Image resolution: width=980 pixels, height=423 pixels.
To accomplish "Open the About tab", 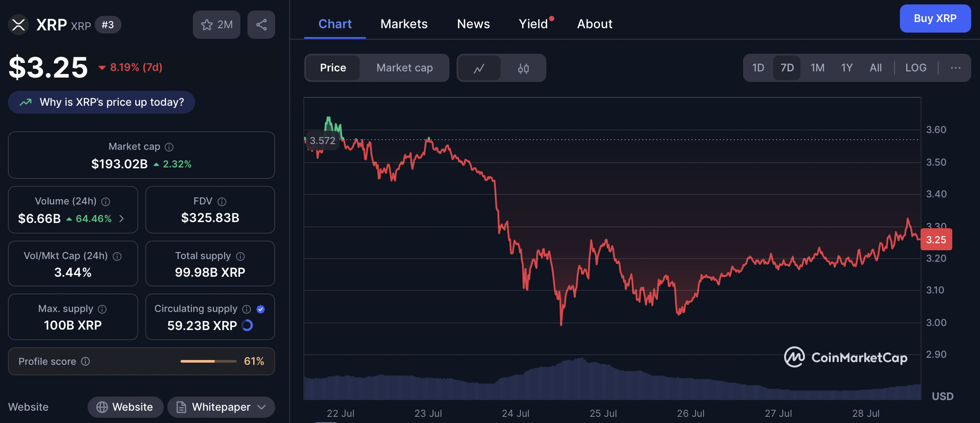I will 595,24.
